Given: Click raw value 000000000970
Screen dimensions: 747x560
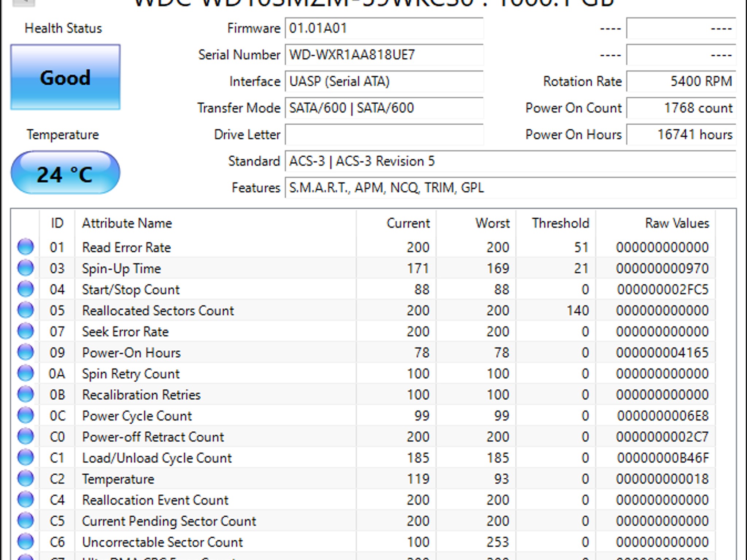Looking at the screenshot, I should [662, 269].
